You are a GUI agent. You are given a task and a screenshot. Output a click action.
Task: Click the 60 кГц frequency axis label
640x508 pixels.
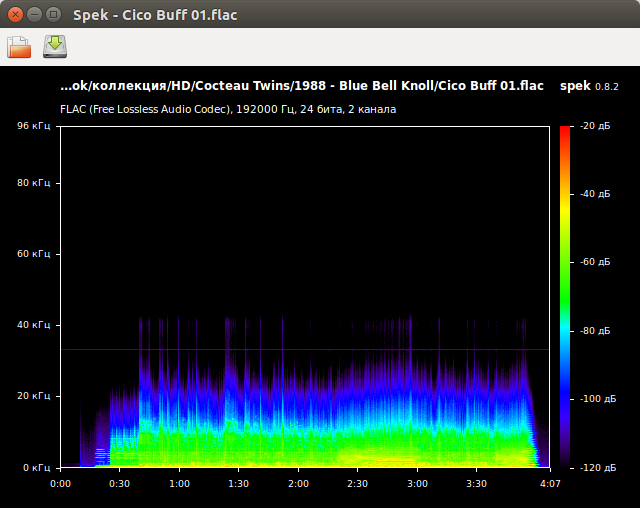pyautogui.click(x=33, y=254)
